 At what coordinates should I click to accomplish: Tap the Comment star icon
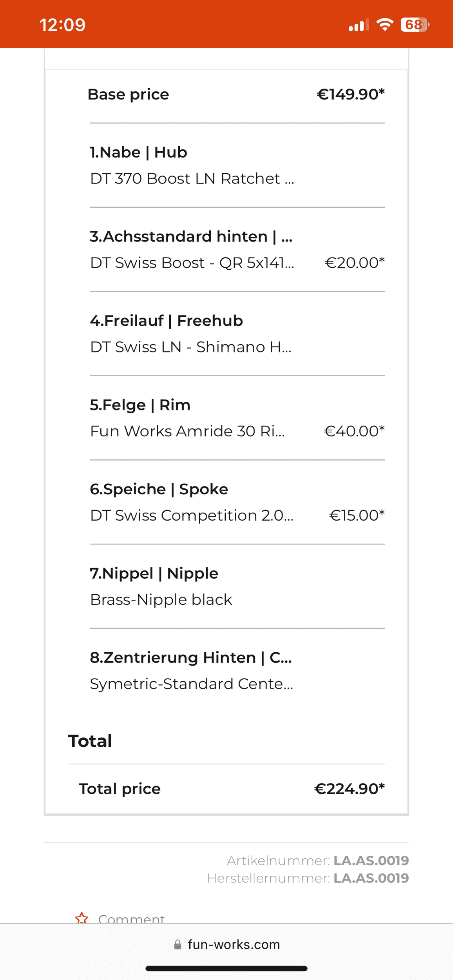pos(82,918)
